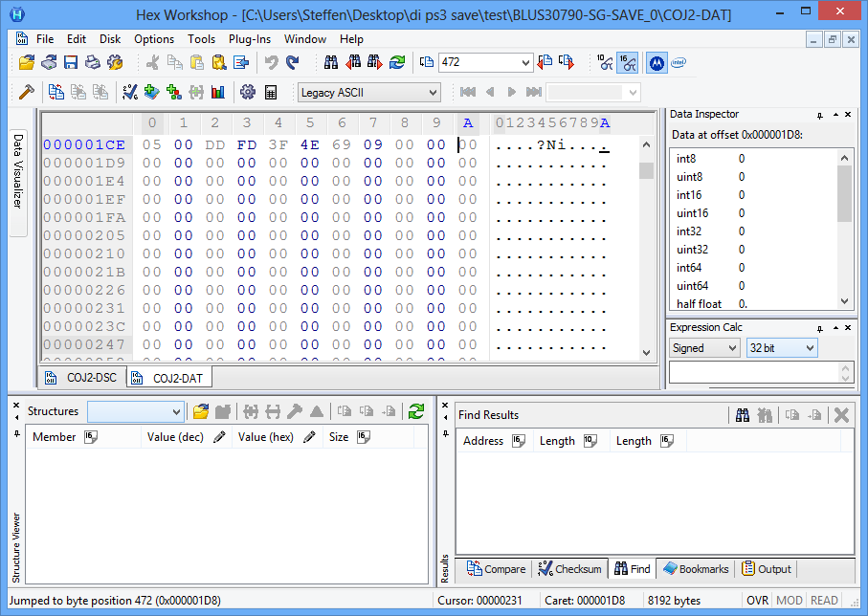Expand the Signed dropdown in Expression Calc
This screenshot has width=868, height=616.
[705, 348]
